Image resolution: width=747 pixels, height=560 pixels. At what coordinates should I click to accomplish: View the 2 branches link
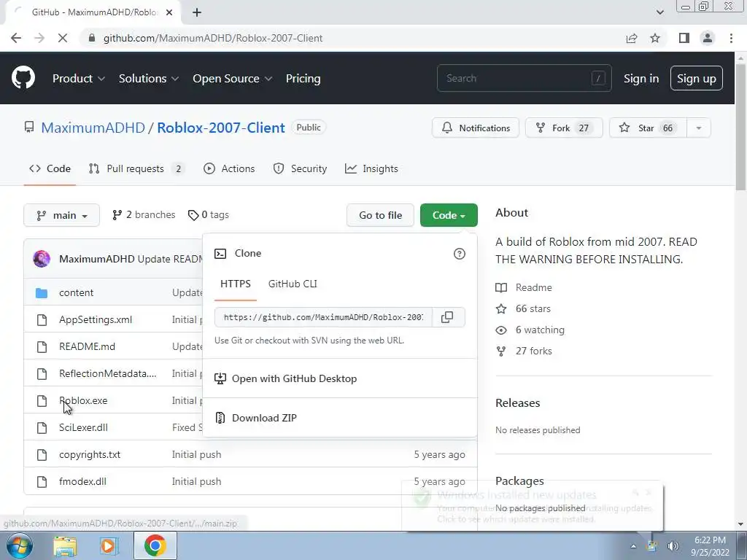pyautogui.click(x=144, y=215)
